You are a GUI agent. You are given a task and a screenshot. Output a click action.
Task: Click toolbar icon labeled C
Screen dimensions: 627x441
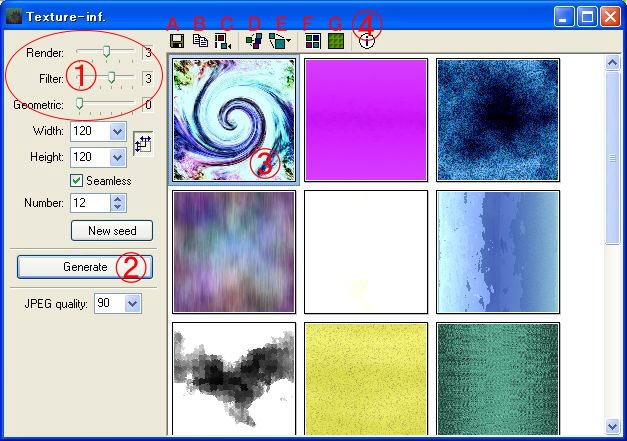pyautogui.click(x=223, y=42)
